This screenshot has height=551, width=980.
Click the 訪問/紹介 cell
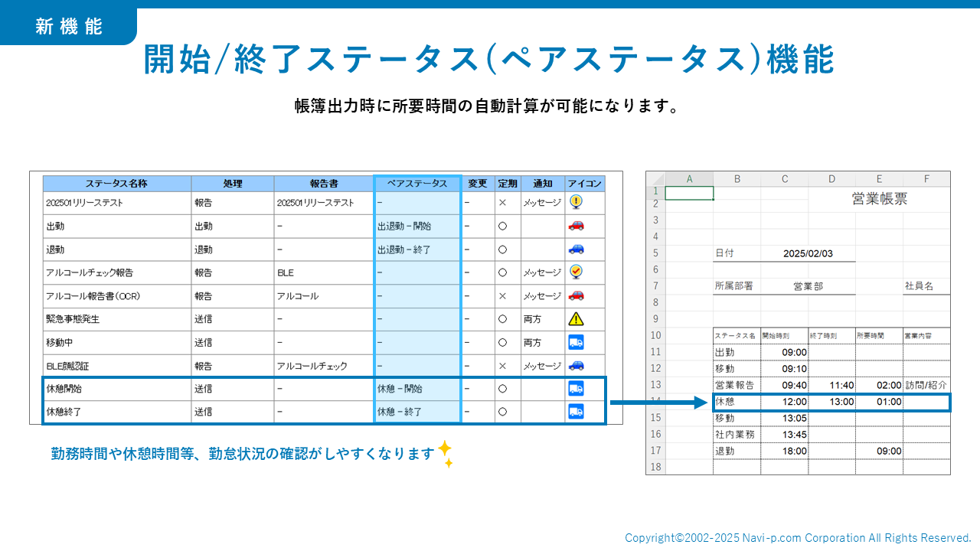tap(926, 385)
